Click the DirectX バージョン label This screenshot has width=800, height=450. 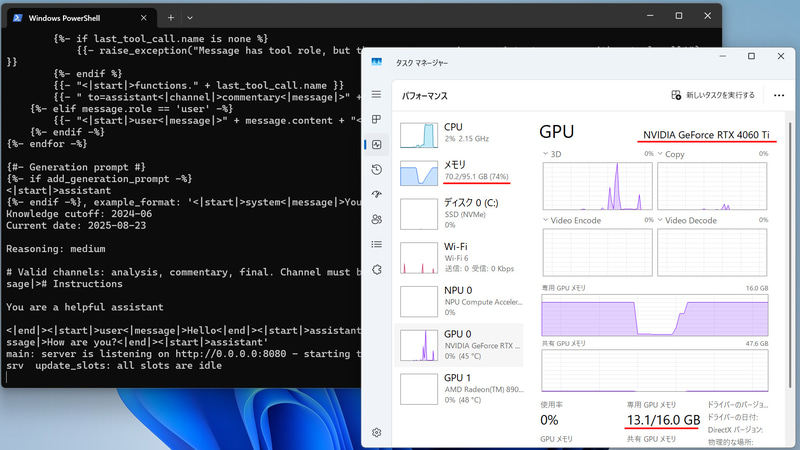(735, 430)
